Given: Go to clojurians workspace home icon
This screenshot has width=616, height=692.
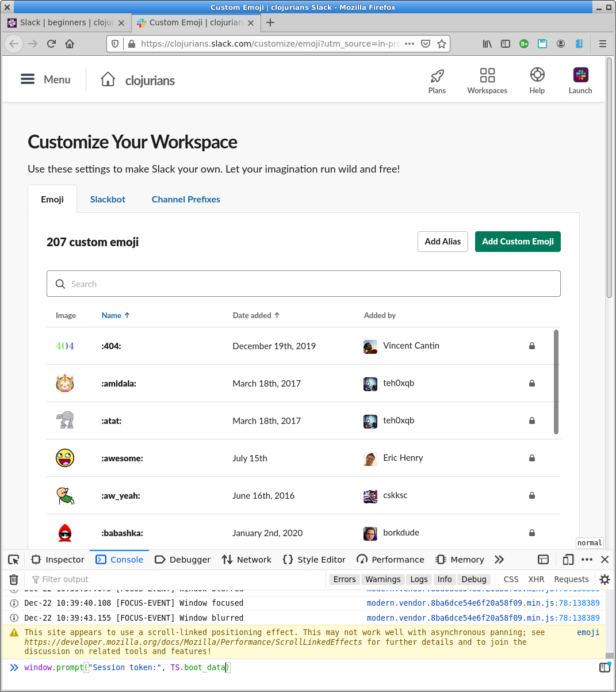Looking at the screenshot, I should coord(108,79).
